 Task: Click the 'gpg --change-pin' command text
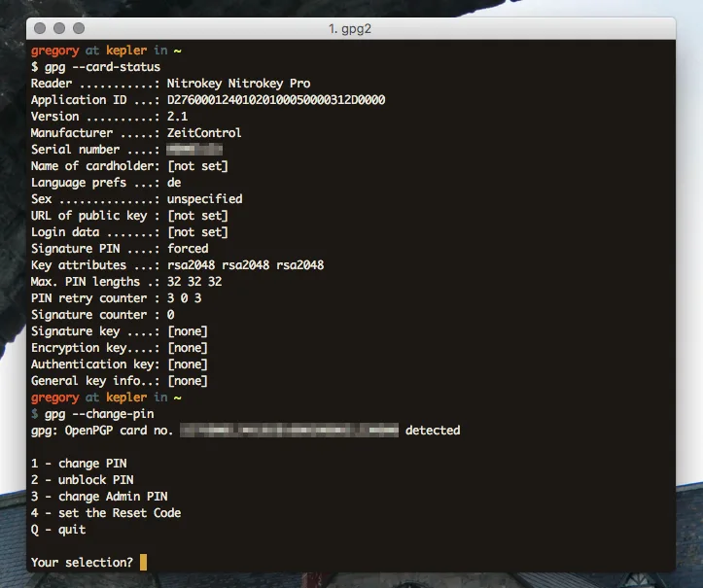(96, 414)
